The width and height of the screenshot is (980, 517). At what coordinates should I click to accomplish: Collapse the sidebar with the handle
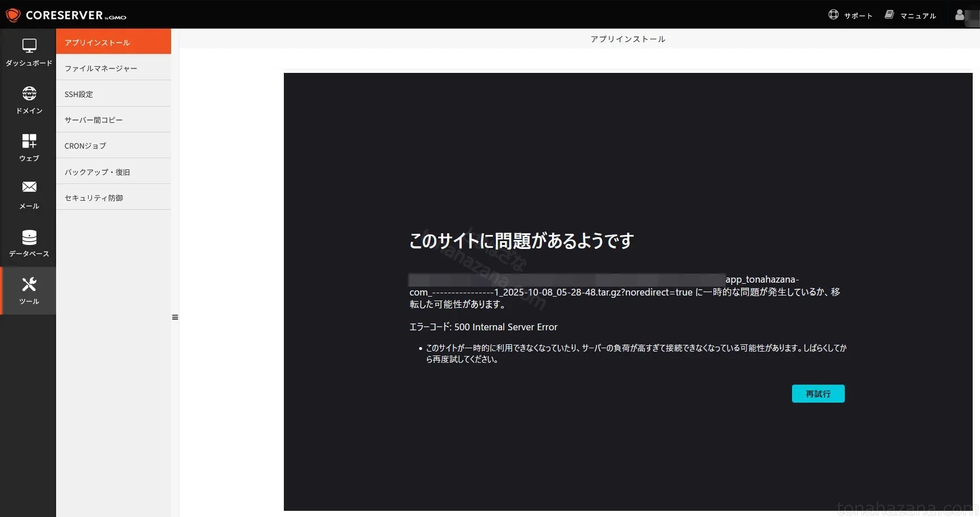click(x=175, y=317)
